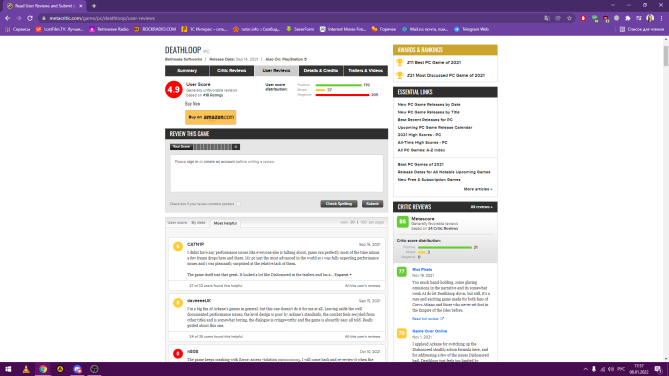Check the review contains spoilers box
This screenshot has height=376, width=669.
(239, 204)
